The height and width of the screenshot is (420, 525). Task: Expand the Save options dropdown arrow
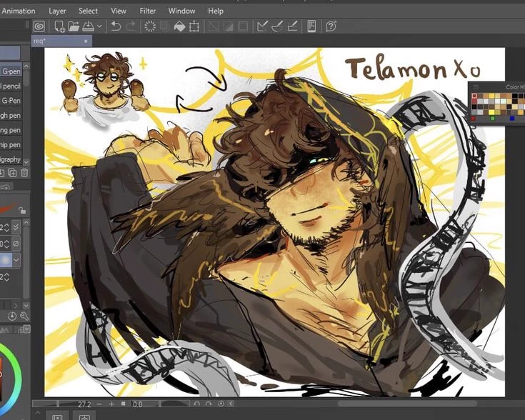(99, 26)
